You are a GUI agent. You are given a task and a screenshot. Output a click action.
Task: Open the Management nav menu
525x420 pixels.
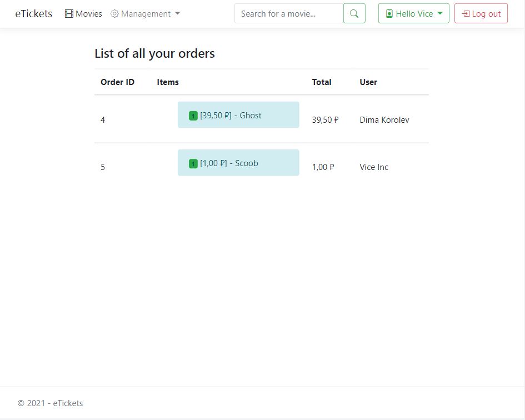[146, 14]
